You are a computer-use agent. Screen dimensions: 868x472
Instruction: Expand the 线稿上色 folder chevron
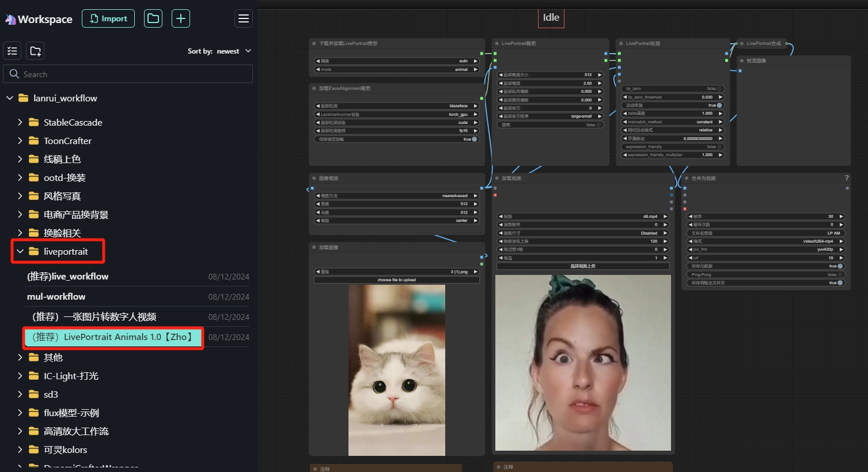pyautogui.click(x=20, y=159)
